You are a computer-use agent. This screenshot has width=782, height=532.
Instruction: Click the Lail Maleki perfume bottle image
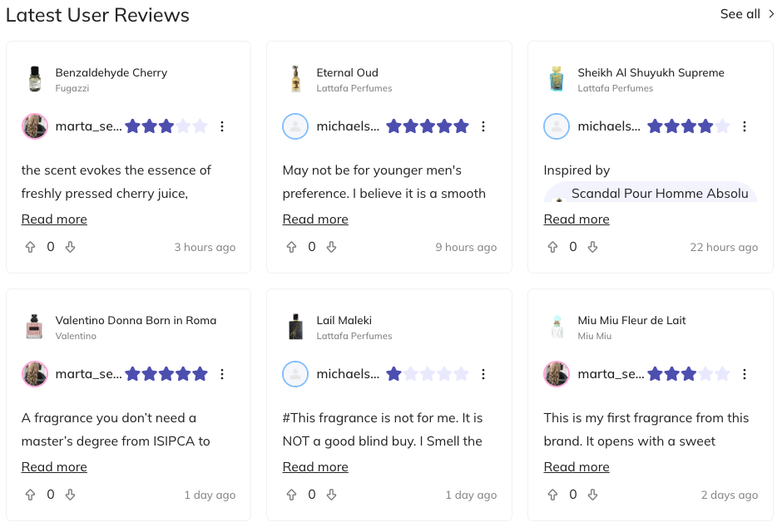(295, 327)
